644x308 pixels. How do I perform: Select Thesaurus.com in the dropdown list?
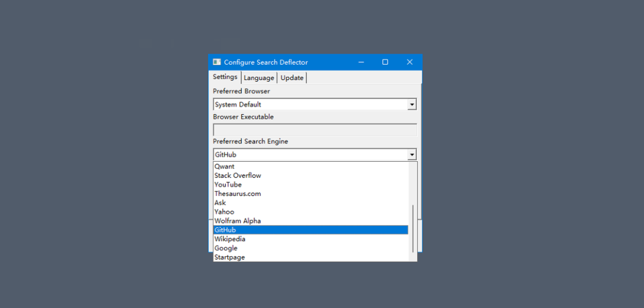point(311,193)
